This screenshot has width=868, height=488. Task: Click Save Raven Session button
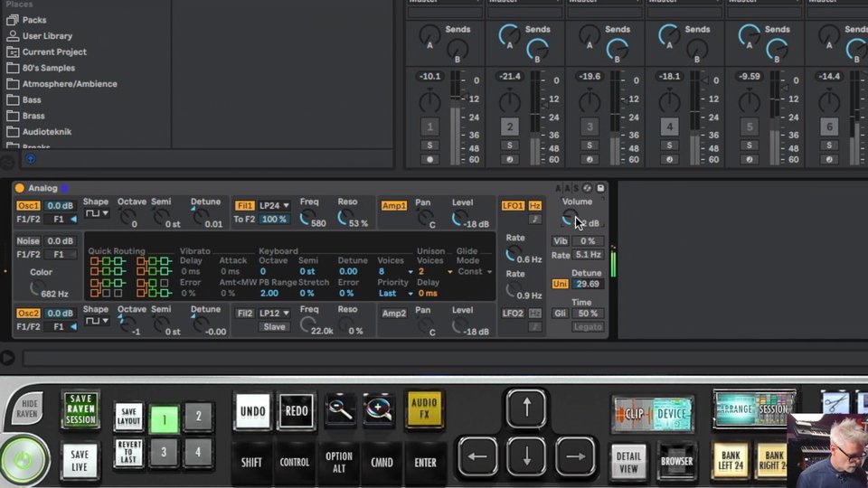pyautogui.click(x=80, y=409)
